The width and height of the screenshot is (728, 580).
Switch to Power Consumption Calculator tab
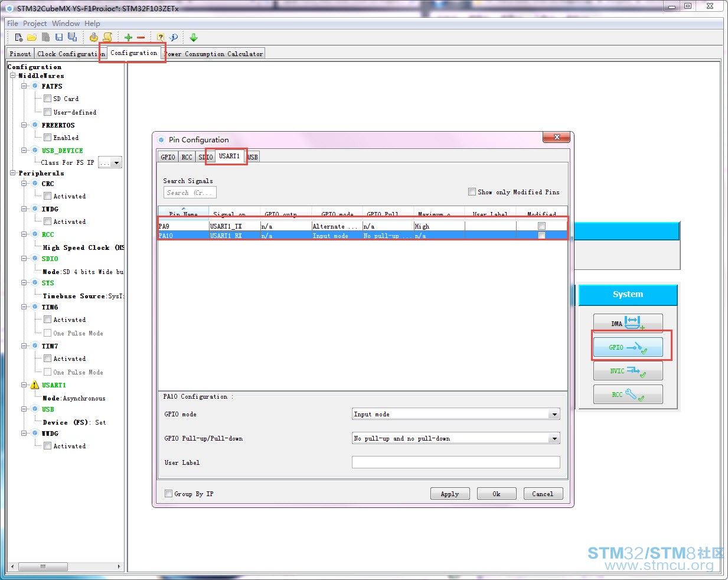tap(214, 54)
